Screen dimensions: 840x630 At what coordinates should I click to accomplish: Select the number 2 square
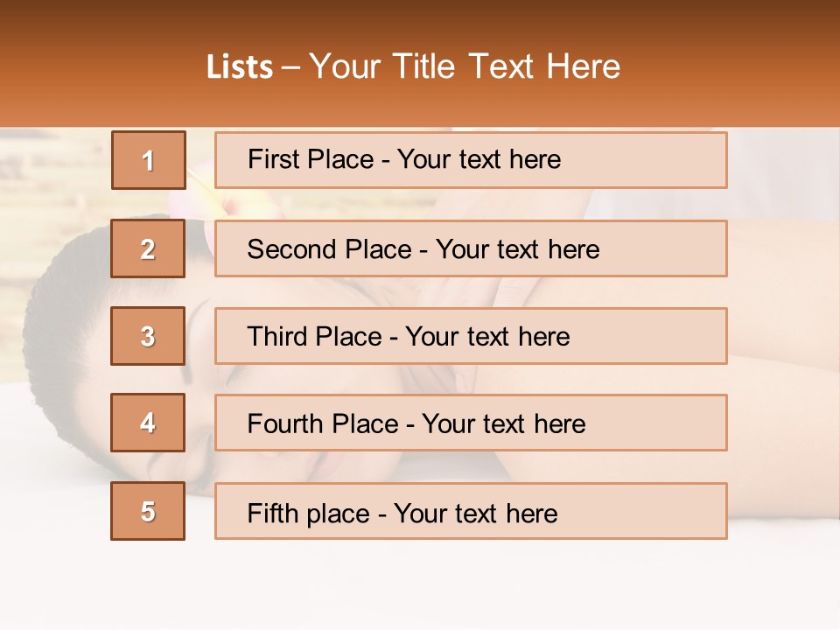tap(148, 248)
